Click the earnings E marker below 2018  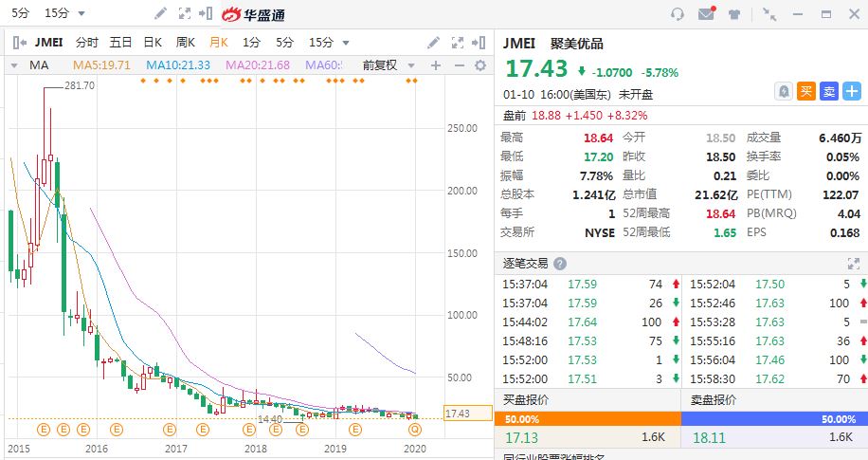(x=249, y=430)
